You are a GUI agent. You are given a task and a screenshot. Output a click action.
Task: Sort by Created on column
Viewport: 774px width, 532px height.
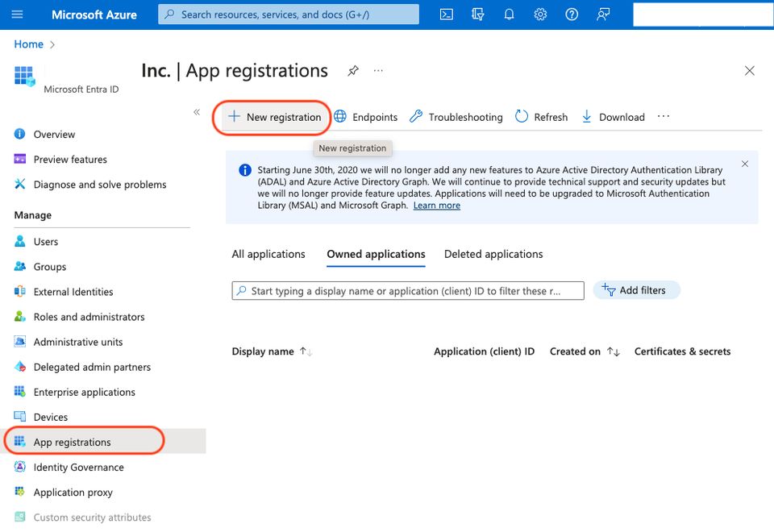tap(613, 352)
